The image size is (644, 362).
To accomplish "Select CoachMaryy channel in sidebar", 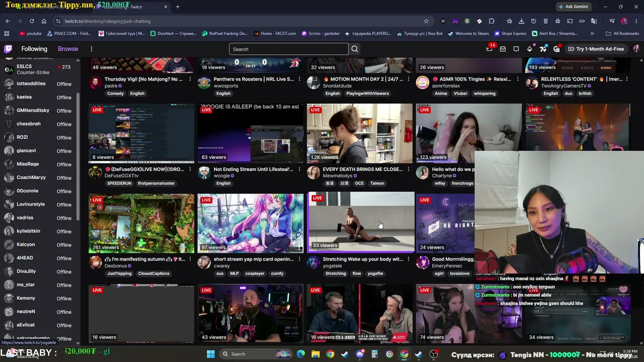I will tap(40, 177).
